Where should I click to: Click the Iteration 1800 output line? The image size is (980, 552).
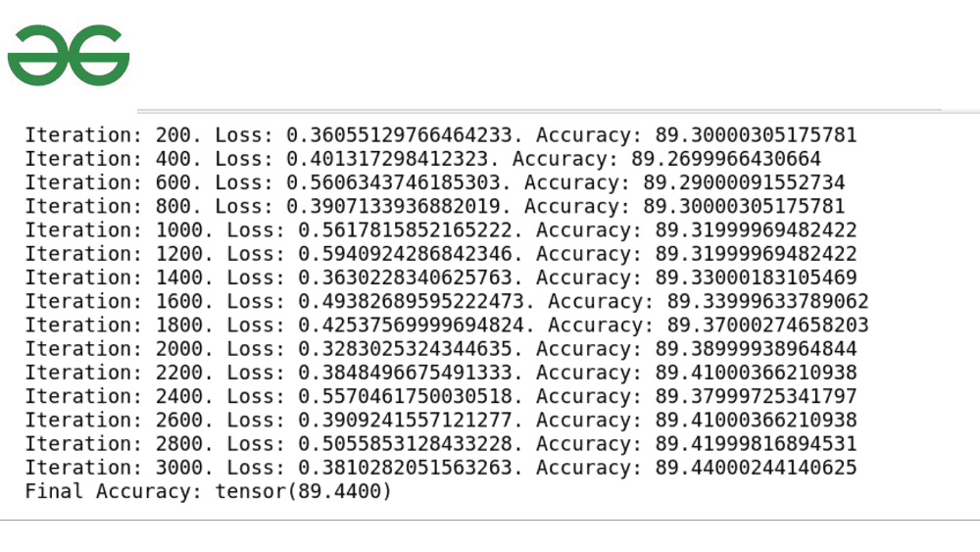[447, 326]
